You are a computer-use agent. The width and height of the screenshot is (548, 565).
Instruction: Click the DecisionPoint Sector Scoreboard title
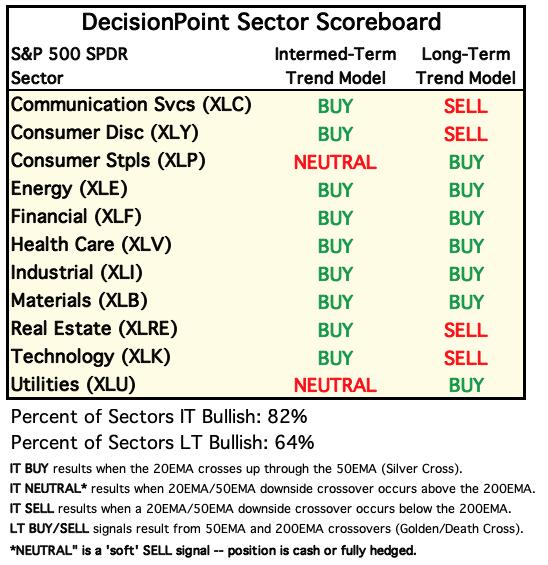261,22
